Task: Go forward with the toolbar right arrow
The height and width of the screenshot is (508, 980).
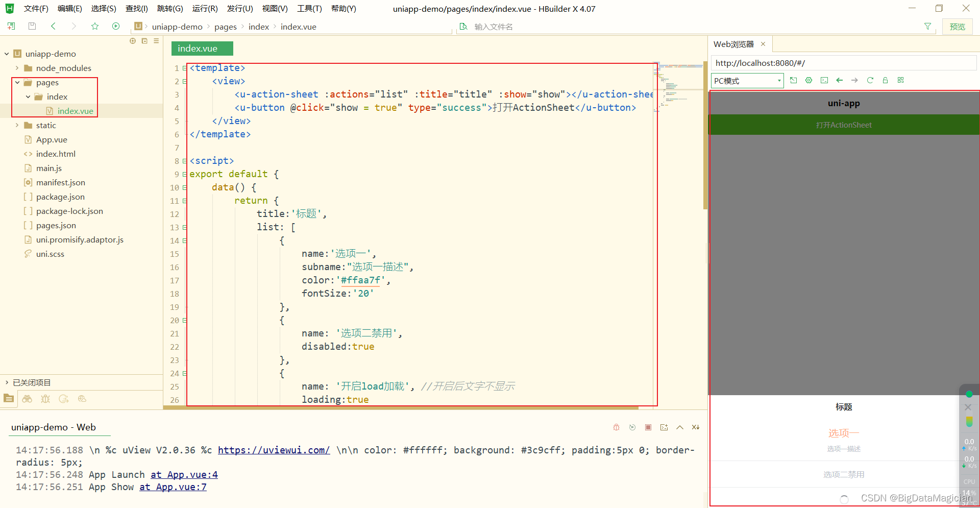Action: click(74, 26)
